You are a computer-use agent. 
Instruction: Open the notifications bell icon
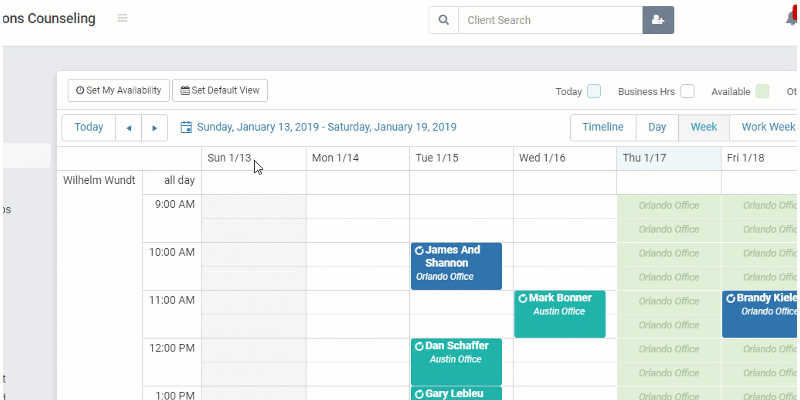792,17
